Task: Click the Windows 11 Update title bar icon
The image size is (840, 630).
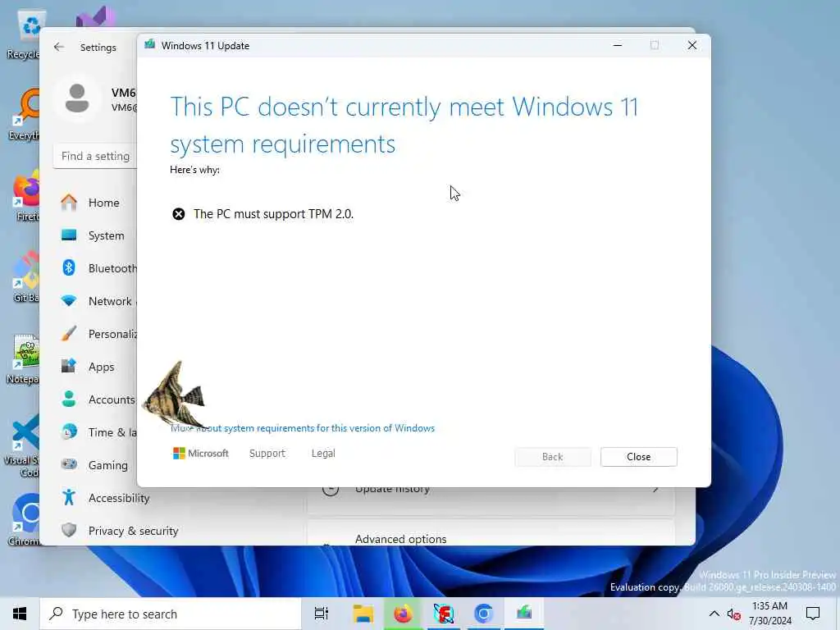Action: point(150,45)
